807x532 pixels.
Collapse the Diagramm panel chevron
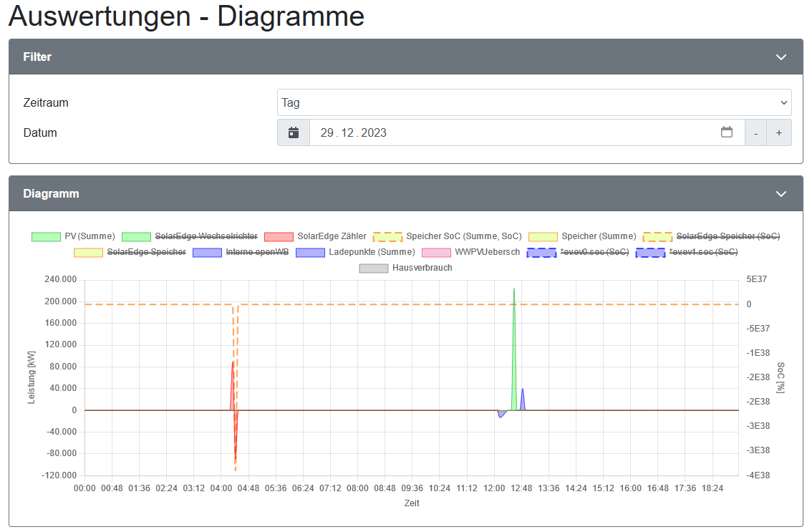click(781, 194)
